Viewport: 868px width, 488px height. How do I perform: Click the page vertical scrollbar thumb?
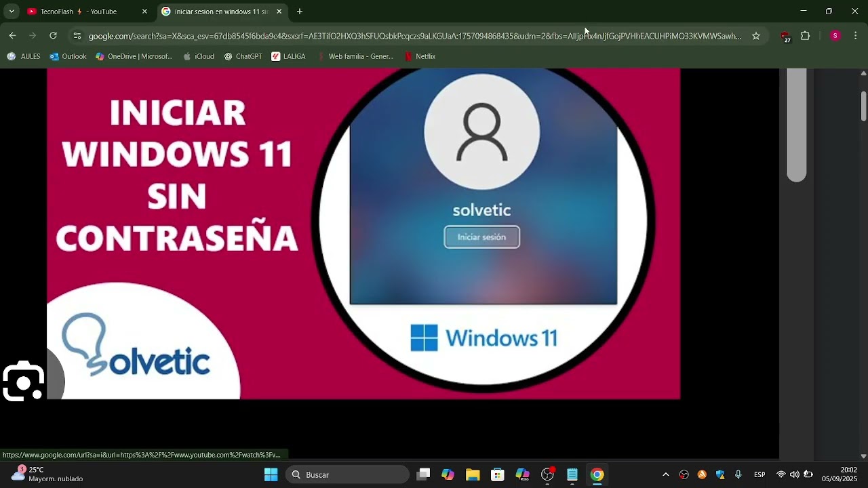coord(863,105)
